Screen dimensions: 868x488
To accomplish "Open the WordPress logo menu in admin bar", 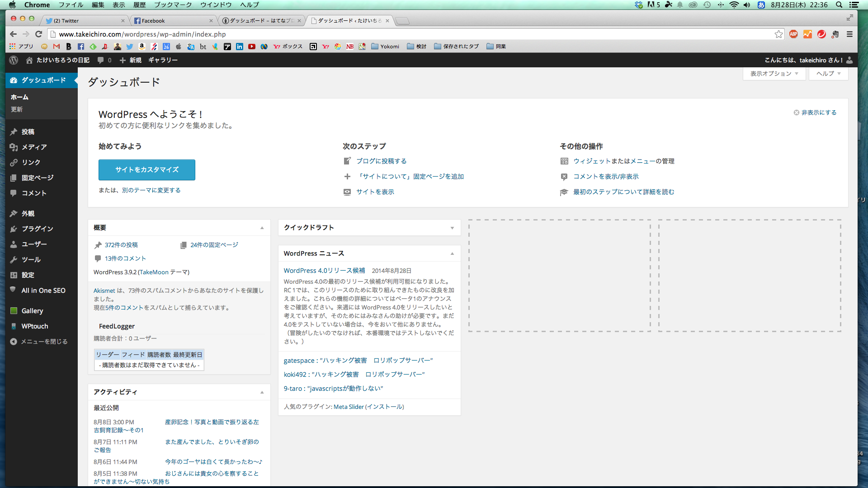I will pyautogui.click(x=14, y=60).
